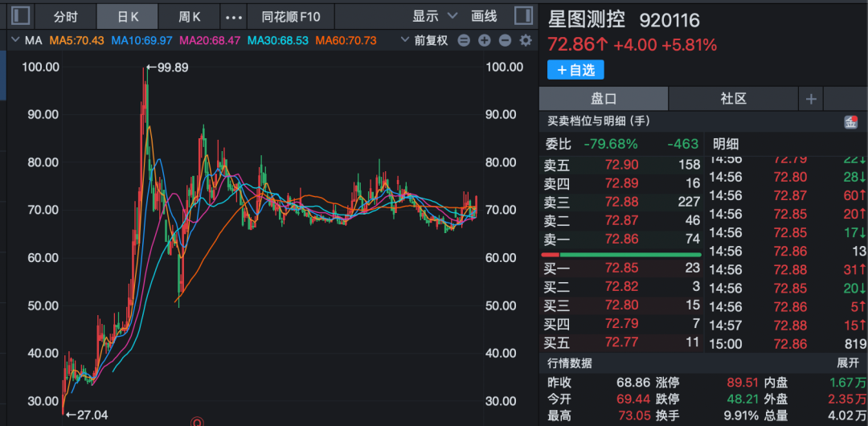This screenshot has height=426, width=868.
Task: Toggle the right sidebar panel icon
Action: click(522, 16)
